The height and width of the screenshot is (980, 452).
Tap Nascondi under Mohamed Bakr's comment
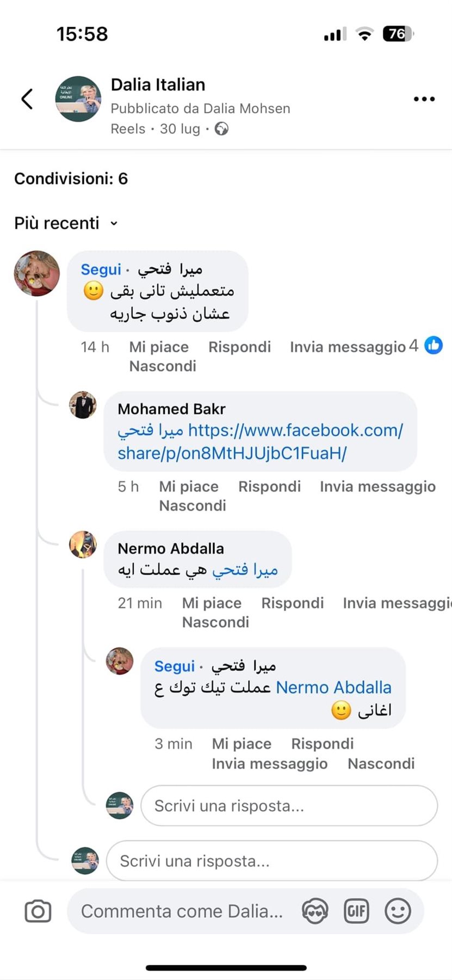tap(193, 506)
